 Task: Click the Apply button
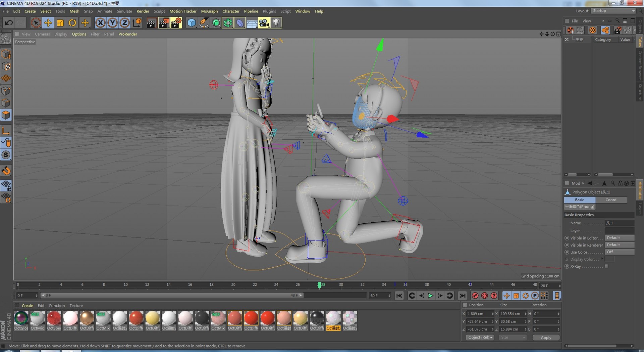click(546, 338)
